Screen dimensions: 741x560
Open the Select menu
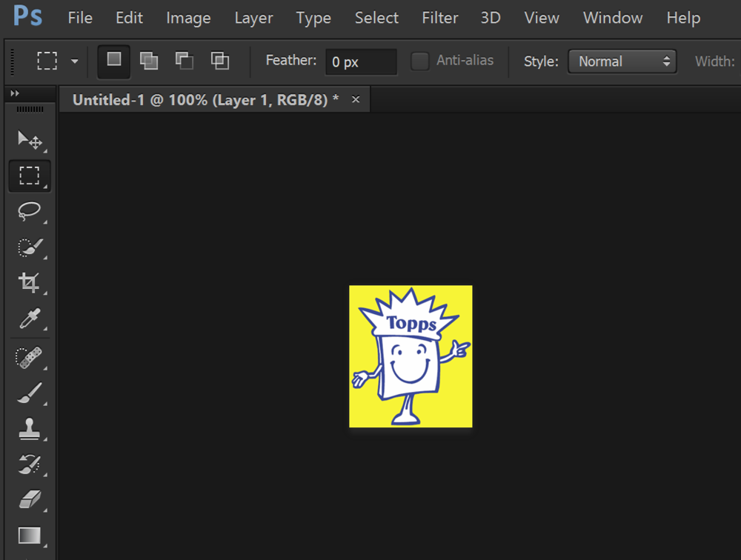[x=376, y=18]
